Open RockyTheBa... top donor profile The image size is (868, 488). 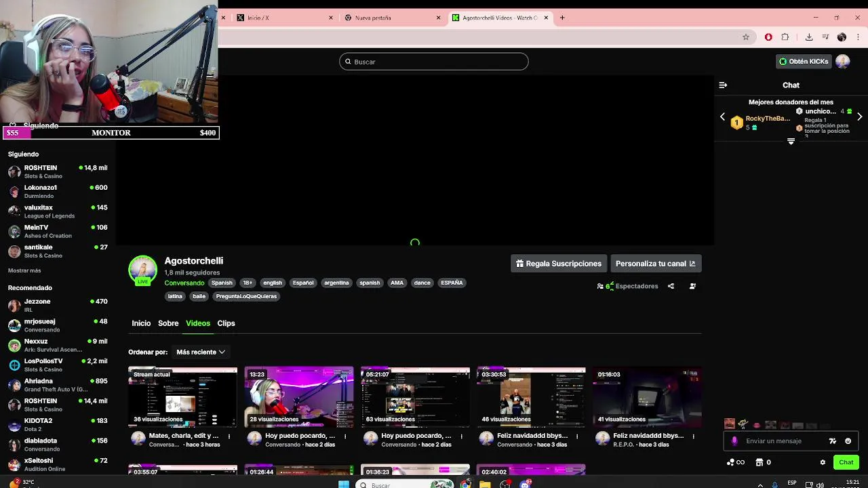[768, 119]
